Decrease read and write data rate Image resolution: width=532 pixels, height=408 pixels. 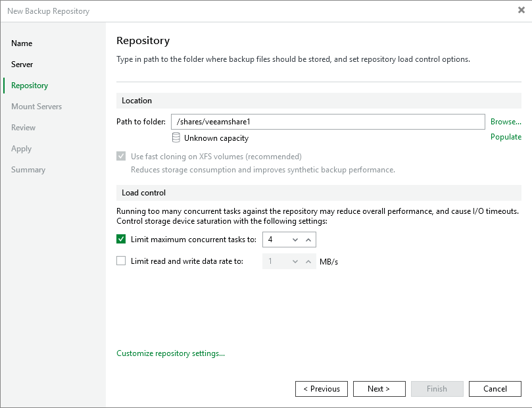click(295, 261)
